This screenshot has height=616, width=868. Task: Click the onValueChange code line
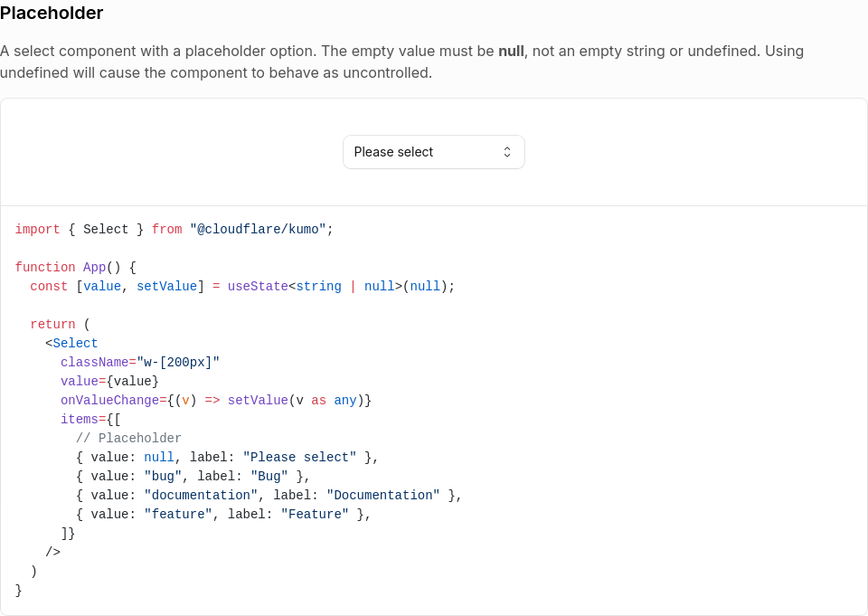[216, 400]
